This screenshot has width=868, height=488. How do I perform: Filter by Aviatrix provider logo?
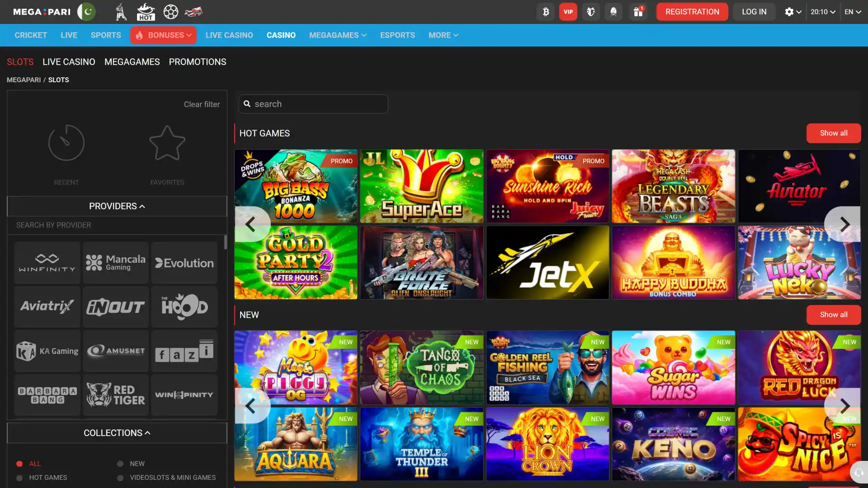click(47, 306)
